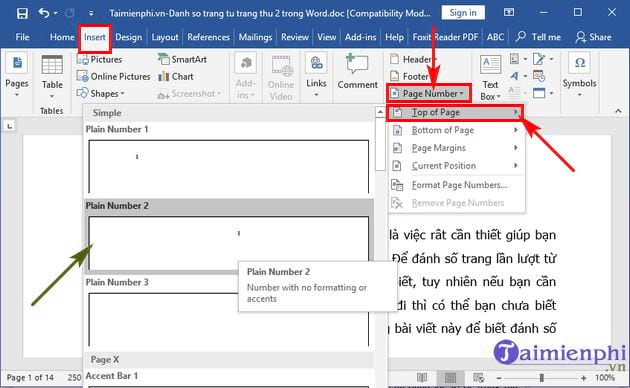This screenshot has height=388, width=630.
Task: Select Top of Page menu item
Action: [456, 112]
